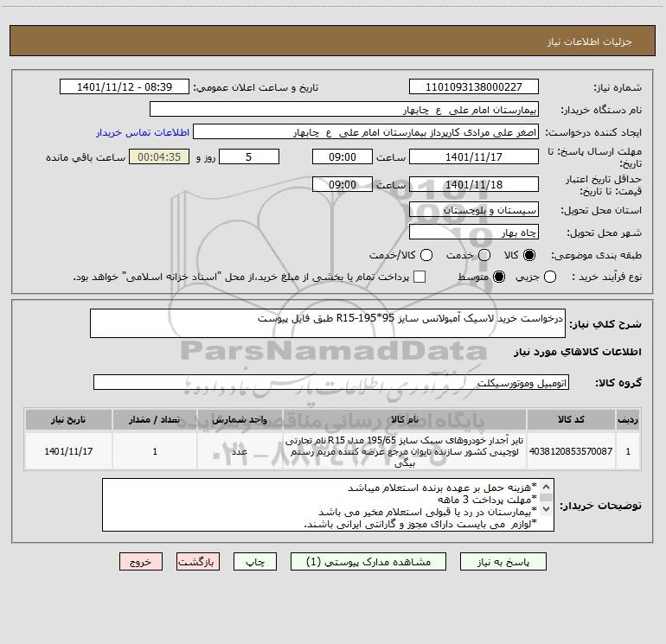This screenshot has width=666, height=644.
Task: Click the buyer organization name field
Action: 344,110
